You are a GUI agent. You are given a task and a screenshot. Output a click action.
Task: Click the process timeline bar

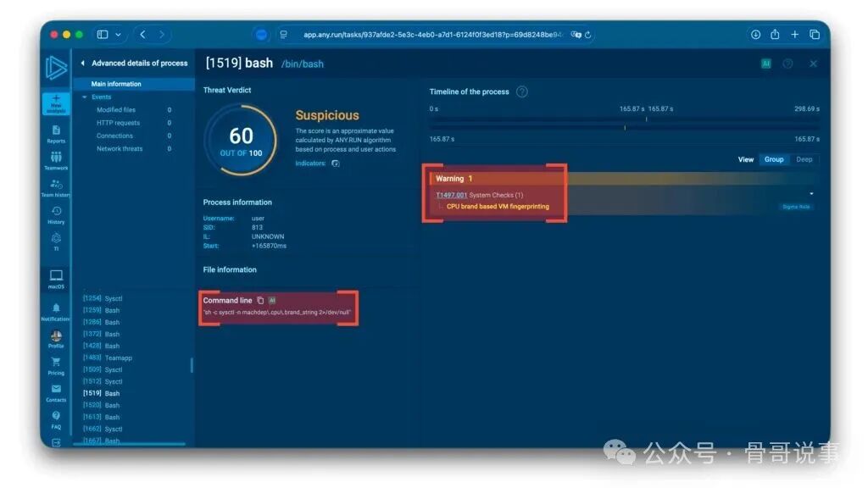[625, 127]
